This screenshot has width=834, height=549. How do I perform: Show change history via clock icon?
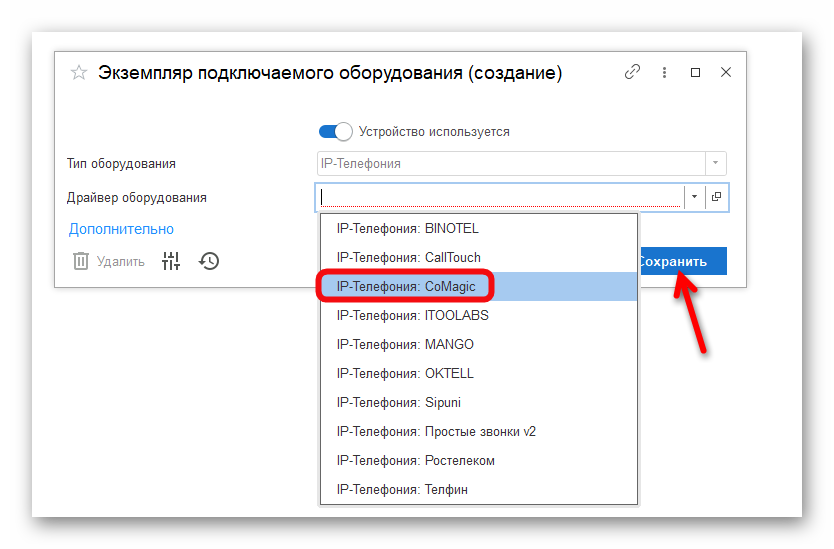(209, 261)
